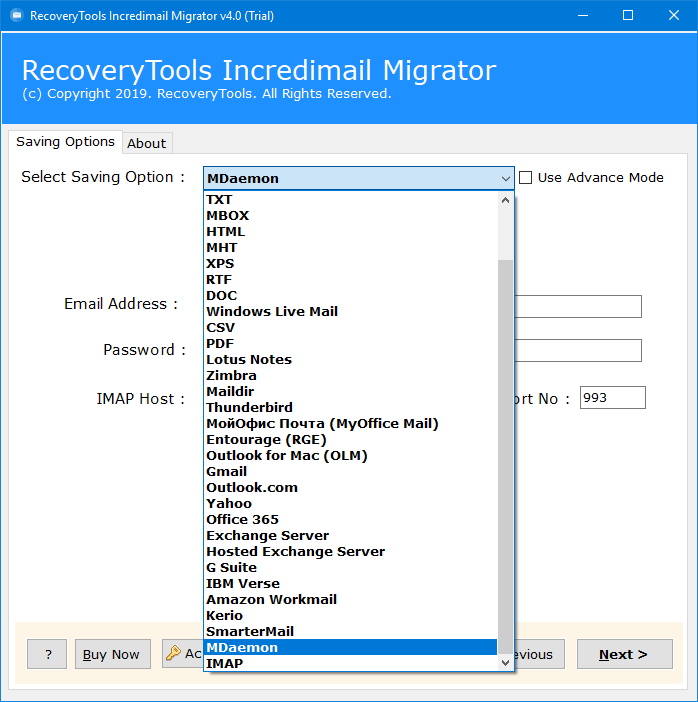Image resolution: width=698 pixels, height=702 pixels.
Task: Click into the Password field
Action: pos(578,351)
